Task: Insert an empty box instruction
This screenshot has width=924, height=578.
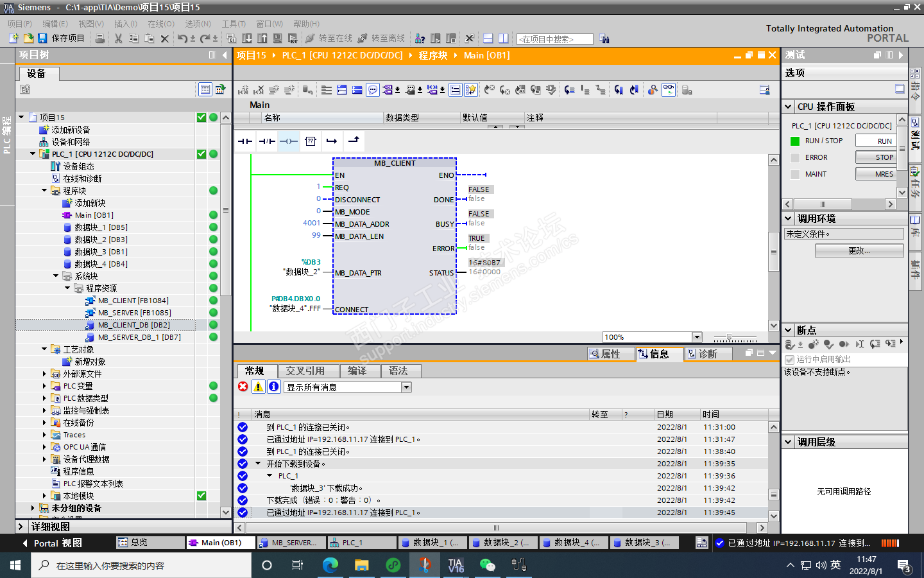Action: 311,141
